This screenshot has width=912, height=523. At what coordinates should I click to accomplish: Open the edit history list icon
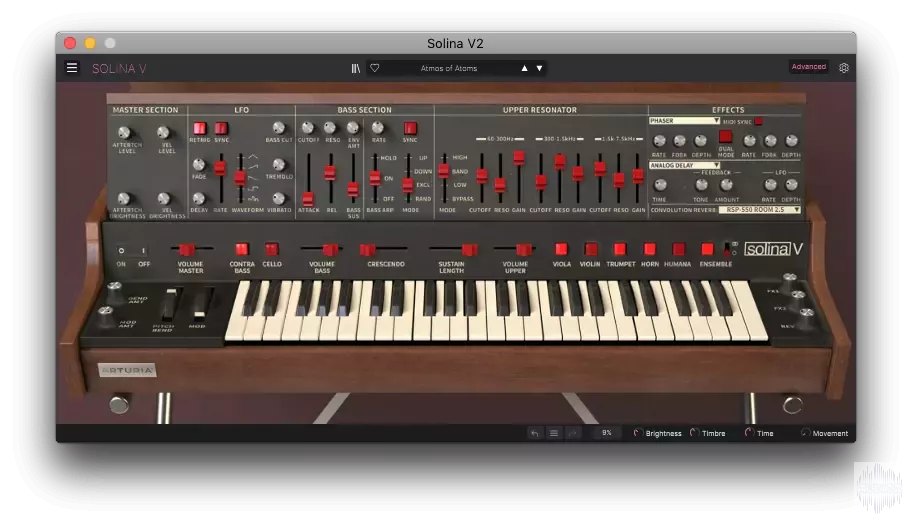(x=554, y=433)
